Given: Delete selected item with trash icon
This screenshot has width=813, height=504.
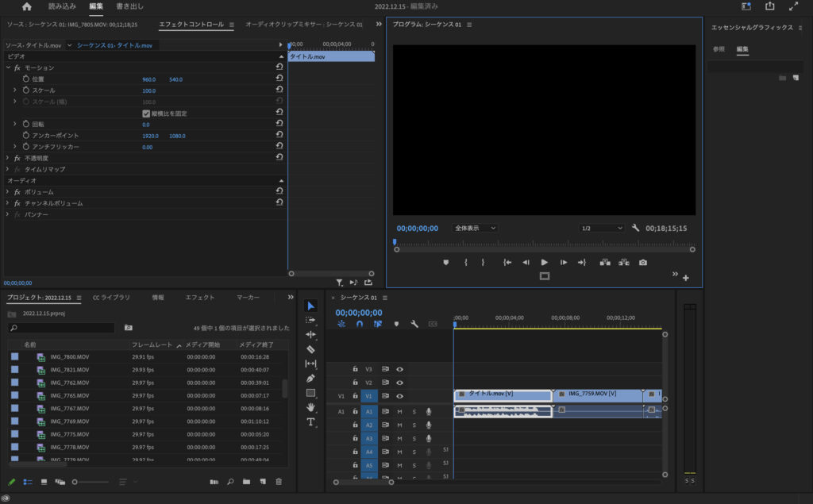Looking at the screenshot, I should click(279, 482).
